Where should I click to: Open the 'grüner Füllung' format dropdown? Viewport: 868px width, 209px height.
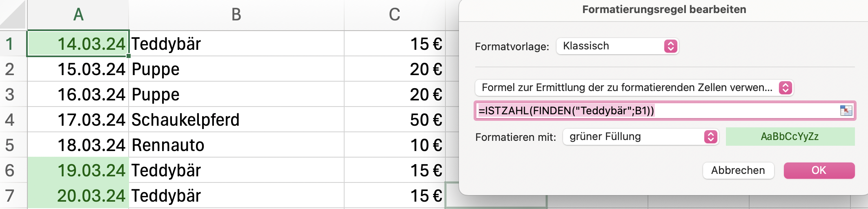coord(640,137)
